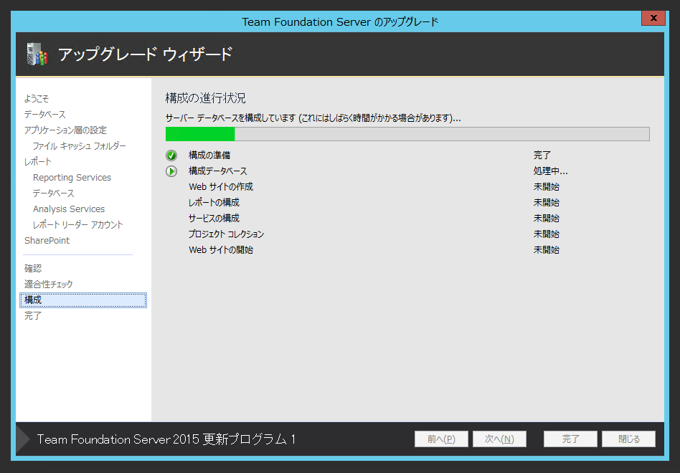Screen dimensions: 680x473
Task: Click 完了 status of 構成の準備
Action: pyautogui.click(x=542, y=155)
